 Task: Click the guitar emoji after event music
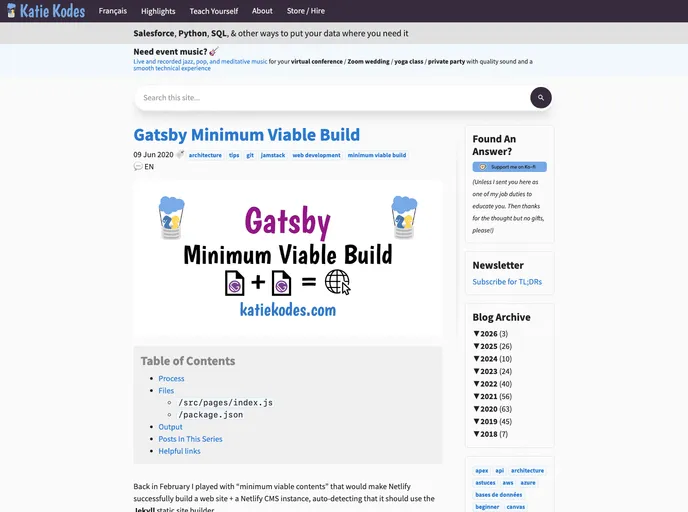pyautogui.click(x=214, y=51)
